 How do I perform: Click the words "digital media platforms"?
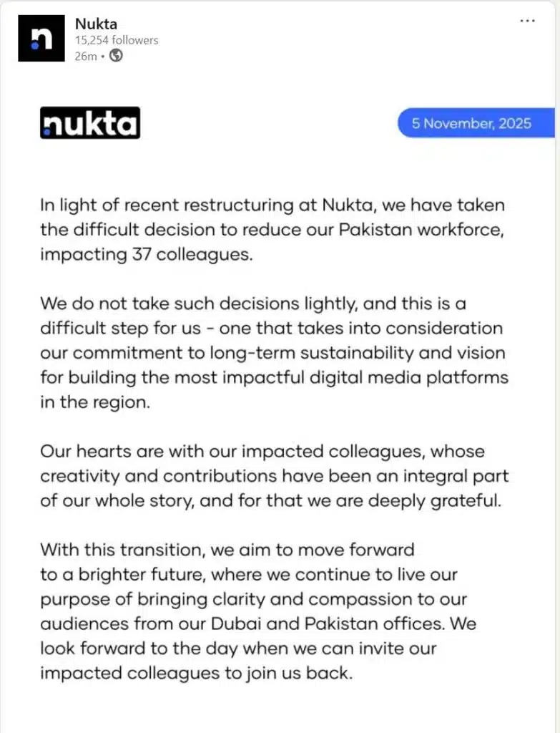click(409, 377)
